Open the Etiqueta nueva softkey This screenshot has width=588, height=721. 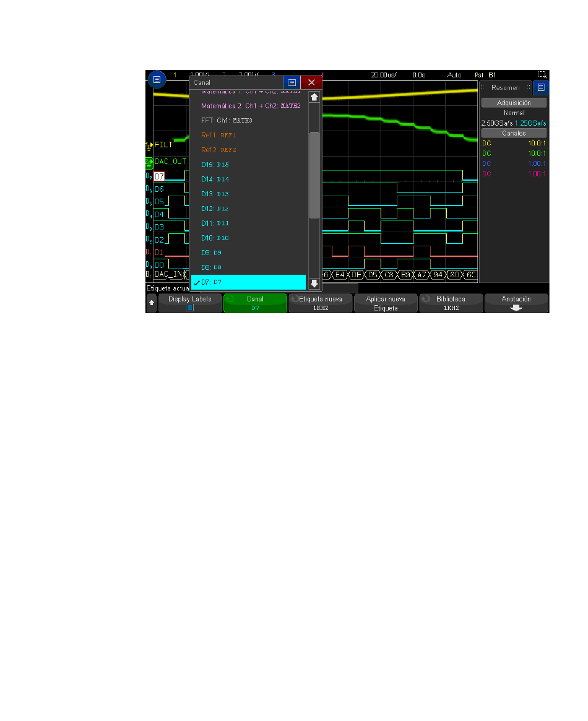(x=321, y=303)
